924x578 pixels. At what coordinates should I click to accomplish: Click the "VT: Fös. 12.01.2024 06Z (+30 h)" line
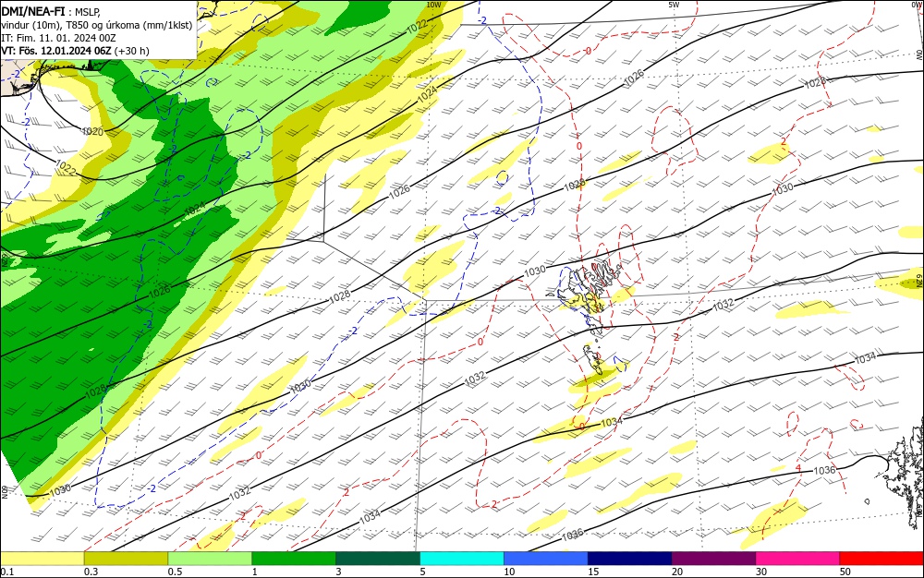[x=75, y=51]
